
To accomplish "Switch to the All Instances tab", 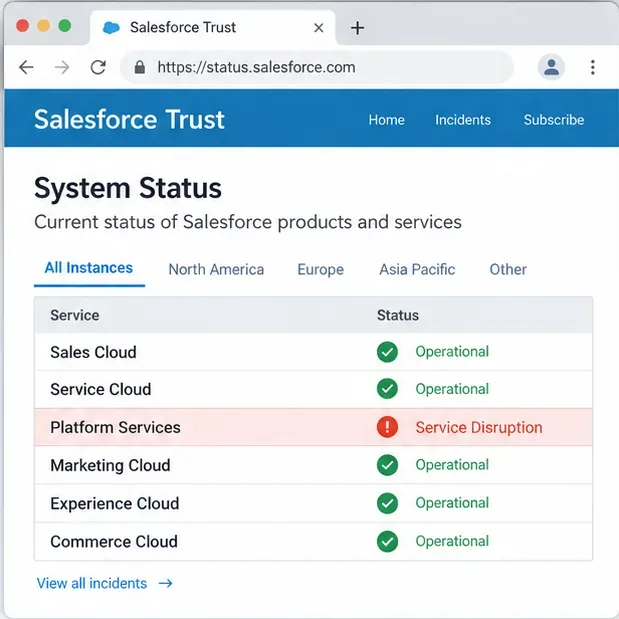I will point(89,268).
